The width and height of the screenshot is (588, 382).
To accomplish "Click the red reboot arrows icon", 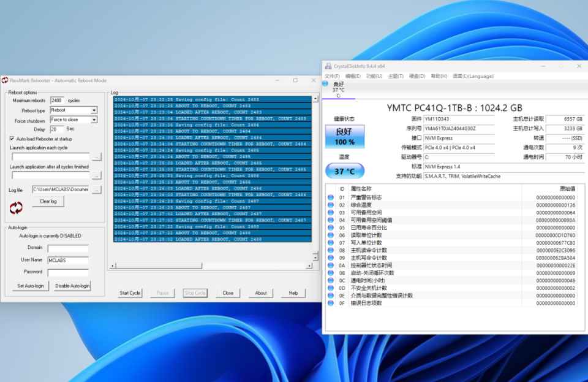I will pos(16,208).
